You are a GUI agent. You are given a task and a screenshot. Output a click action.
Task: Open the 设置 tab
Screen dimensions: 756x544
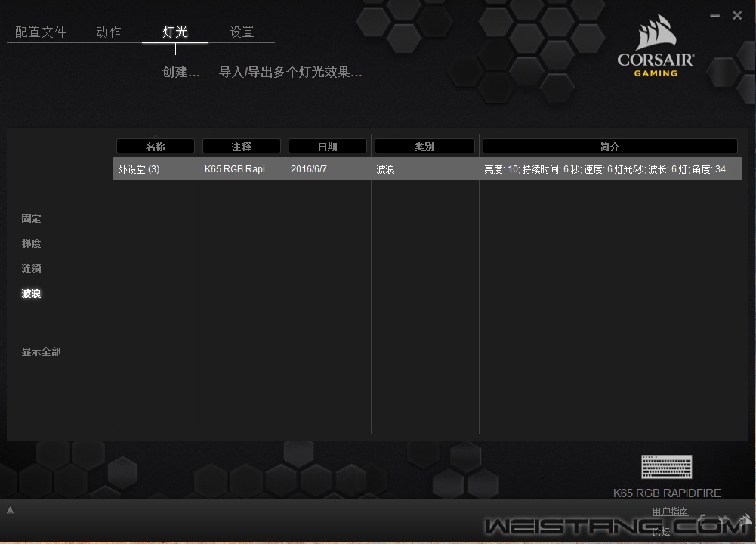point(242,32)
